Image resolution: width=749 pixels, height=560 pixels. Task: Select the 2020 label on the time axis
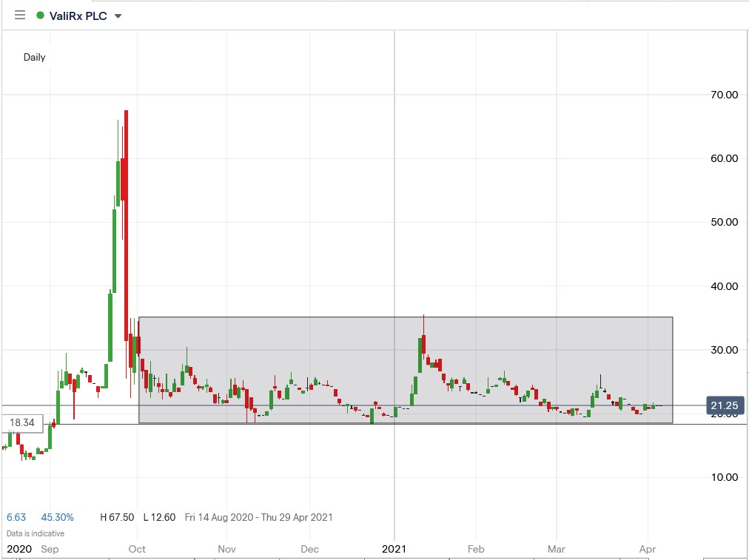pos(19,549)
